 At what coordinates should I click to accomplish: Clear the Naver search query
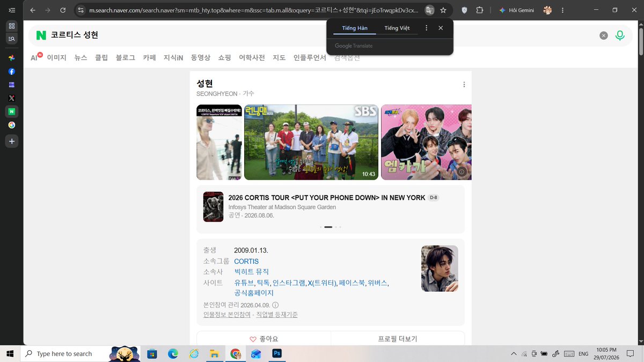tap(604, 35)
